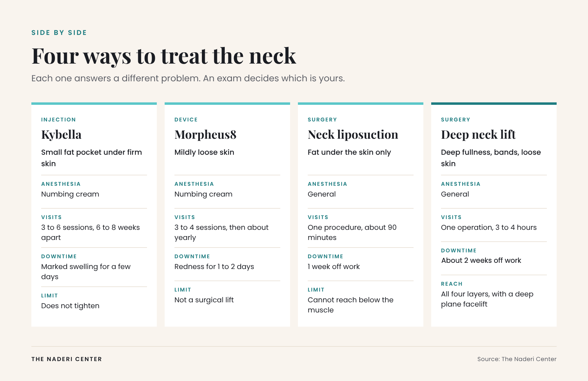Screen dimensions: 588x381
Task: Click "Deep fullness, bands, loose skin" description
Action: point(491,158)
